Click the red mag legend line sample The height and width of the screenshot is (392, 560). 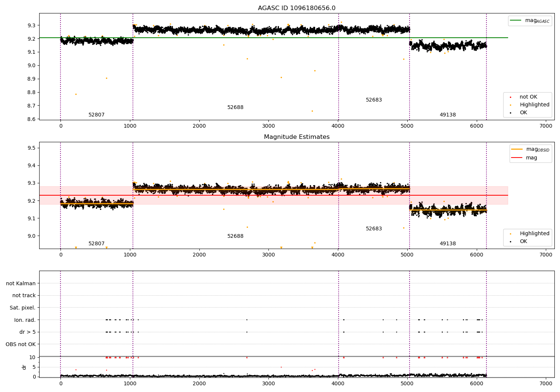[x=517, y=158]
